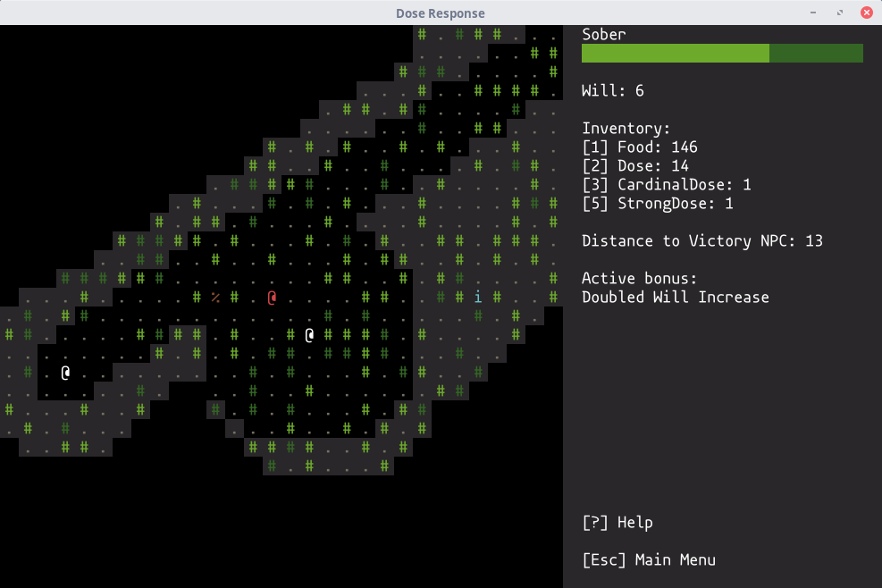
Task: Click the [?] Help option
Action: [617, 523]
